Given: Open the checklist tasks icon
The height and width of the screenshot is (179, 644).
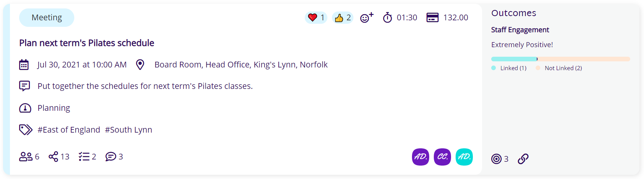Looking at the screenshot, I should click(84, 157).
